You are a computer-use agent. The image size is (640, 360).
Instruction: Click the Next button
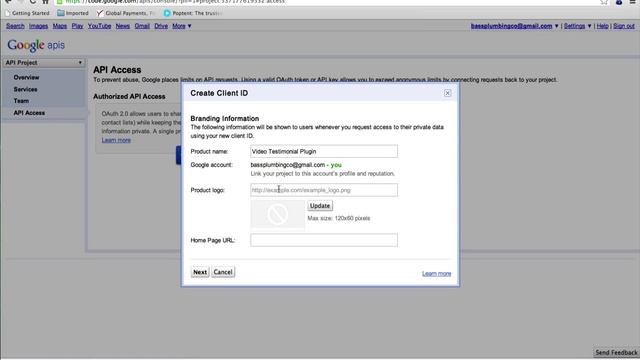point(200,272)
